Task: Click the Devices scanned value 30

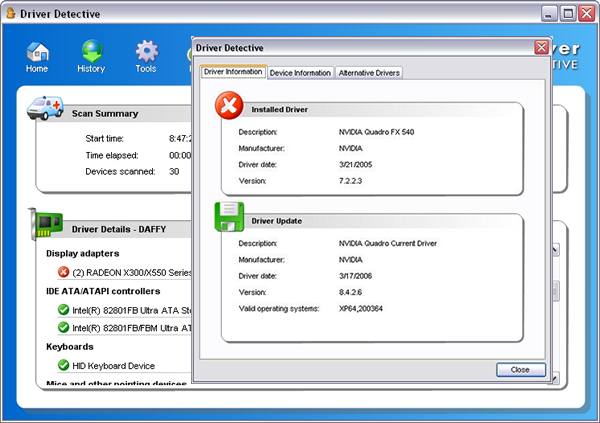Action: 174,171
